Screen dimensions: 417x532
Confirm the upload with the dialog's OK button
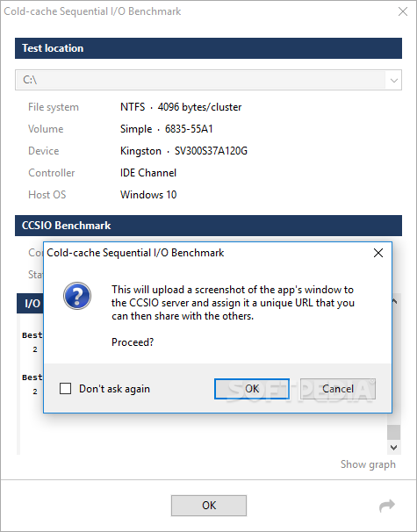tap(252, 389)
